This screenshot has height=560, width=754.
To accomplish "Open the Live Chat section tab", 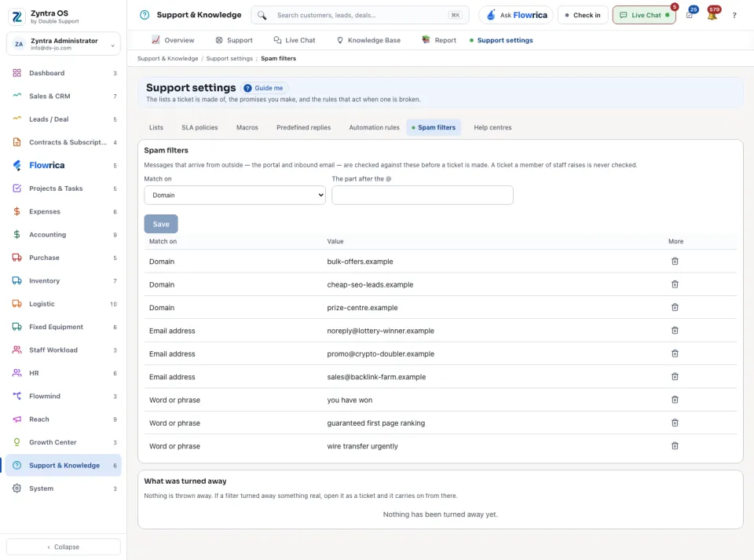I will [x=295, y=40].
